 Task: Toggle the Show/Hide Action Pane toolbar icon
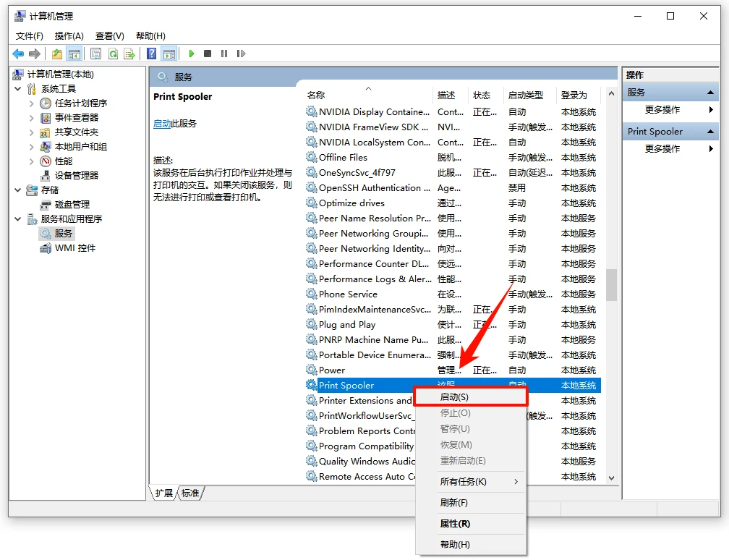coord(169,54)
